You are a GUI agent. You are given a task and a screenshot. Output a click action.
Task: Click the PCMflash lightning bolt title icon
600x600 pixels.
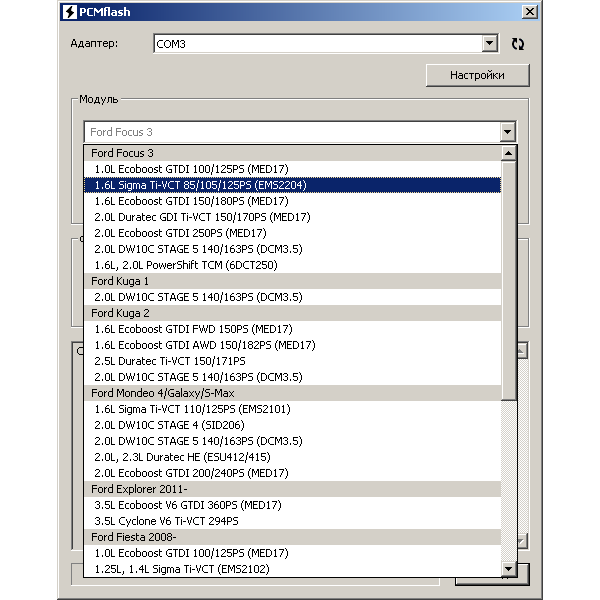(70, 12)
